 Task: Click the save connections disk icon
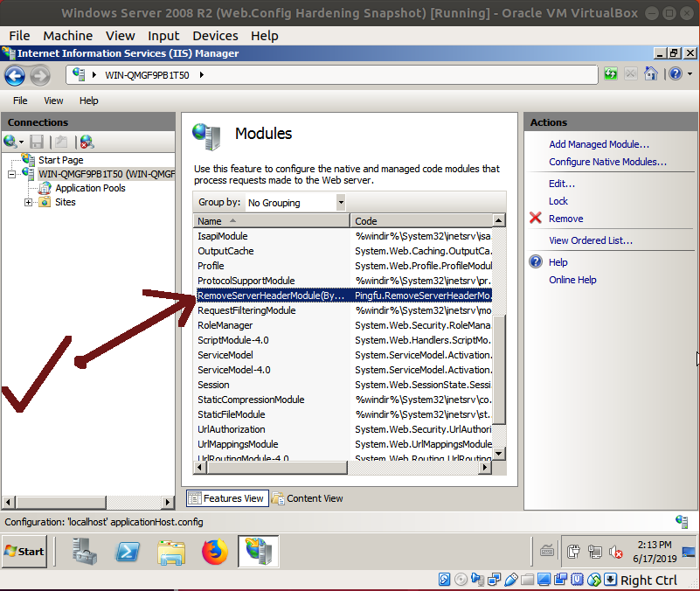(x=36, y=142)
